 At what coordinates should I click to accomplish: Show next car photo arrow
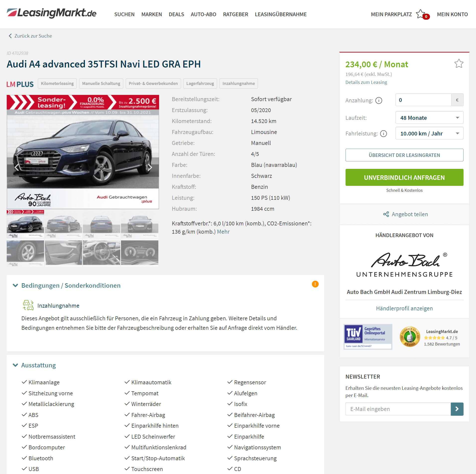tap(150, 167)
